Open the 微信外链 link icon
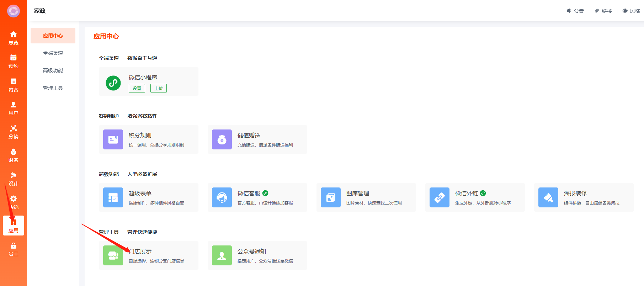This screenshot has width=644, height=286. coord(440,197)
